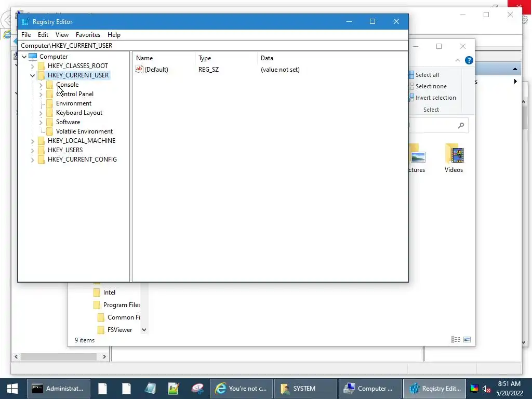The width and height of the screenshot is (532, 399).
Task: Click Explorer tree scroll down arrow
Action: [144, 330]
